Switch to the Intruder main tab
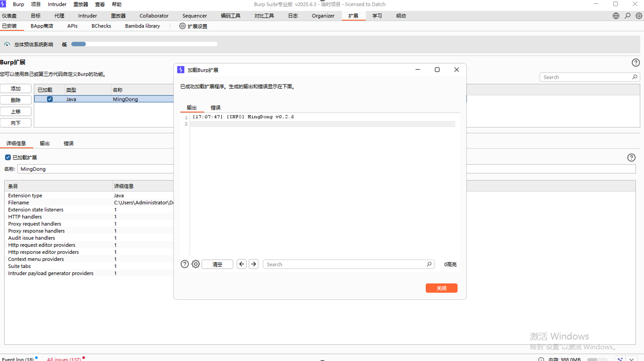This screenshot has width=644, height=361. coord(88,16)
